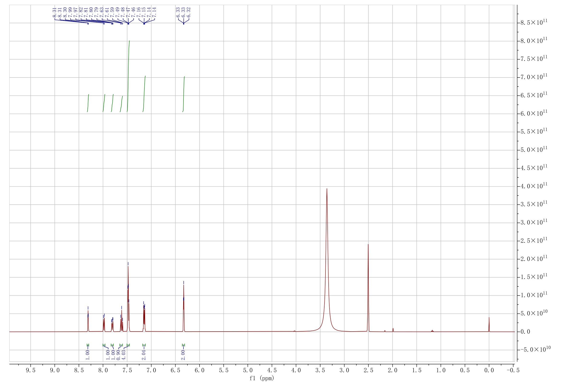The height and width of the screenshot is (392, 561).
Task: Click the 4.0×10¹¹ intensity axis label
Action: [534, 186]
